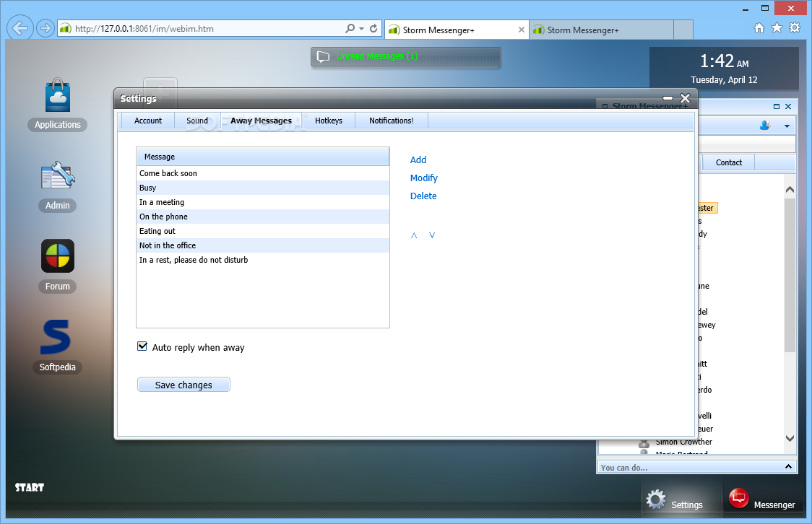Select the Not in the office message

(x=262, y=245)
